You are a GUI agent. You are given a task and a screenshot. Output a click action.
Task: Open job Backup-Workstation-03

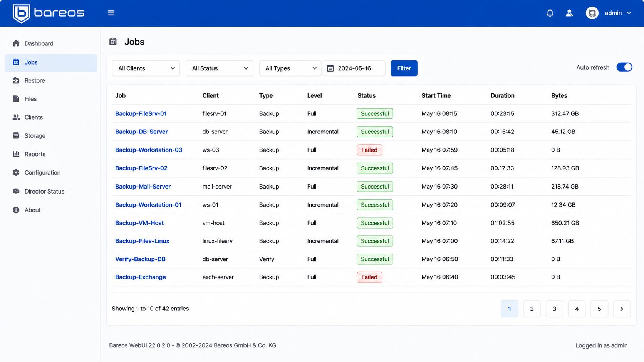tap(149, 150)
